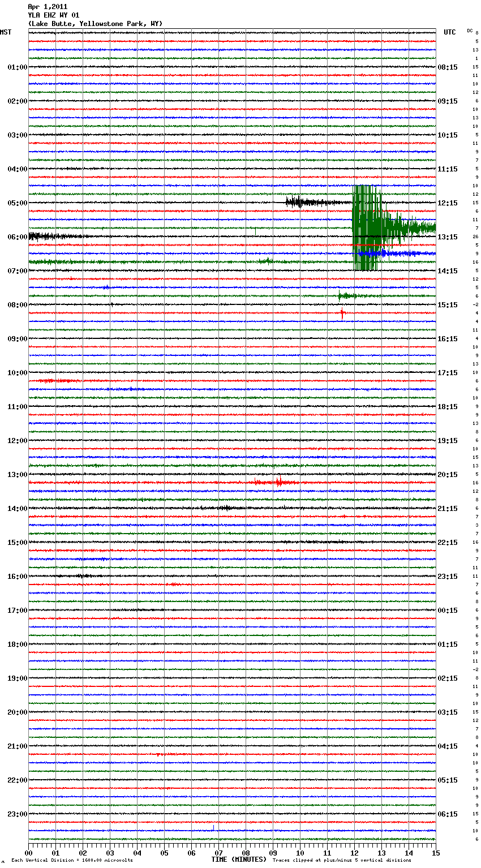Viewport: 481px width, 868px height.
Task: Click minute tick label "07" on bottom axis
Action: coord(219,853)
